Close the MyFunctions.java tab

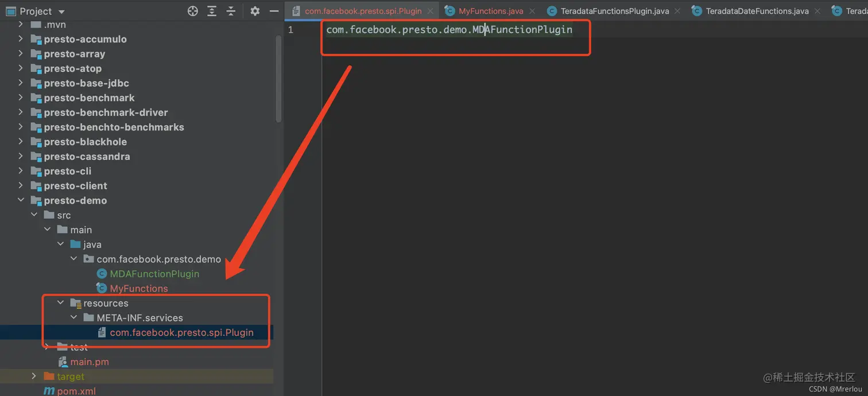[x=532, y=11]
